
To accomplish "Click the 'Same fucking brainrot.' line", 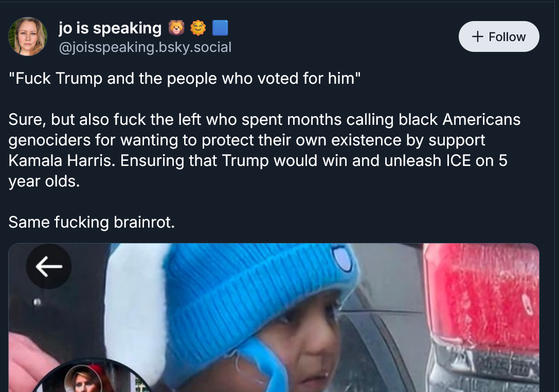I will click(92, 222).
